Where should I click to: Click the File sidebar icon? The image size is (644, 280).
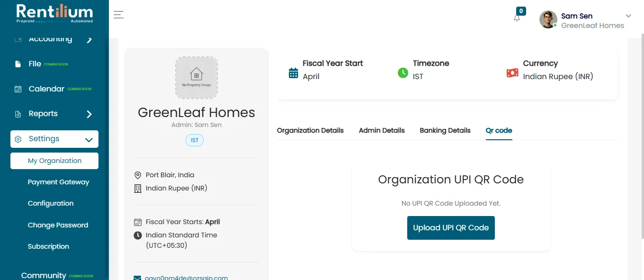pyautogui.click(x=18, y=64)
